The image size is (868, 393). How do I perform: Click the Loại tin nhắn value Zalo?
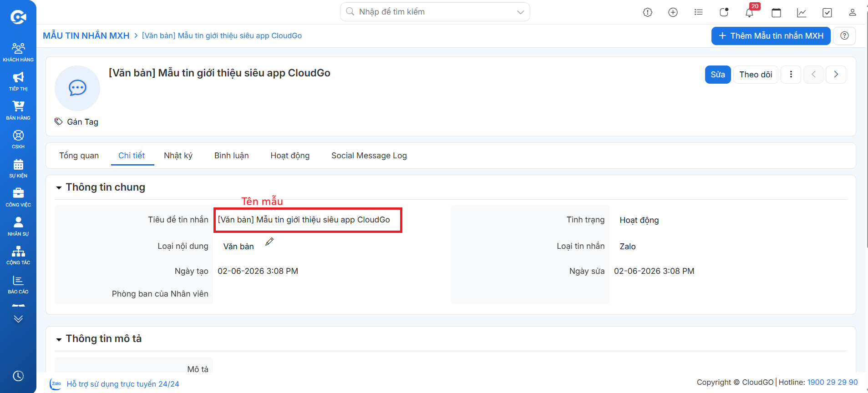[628, 247]
